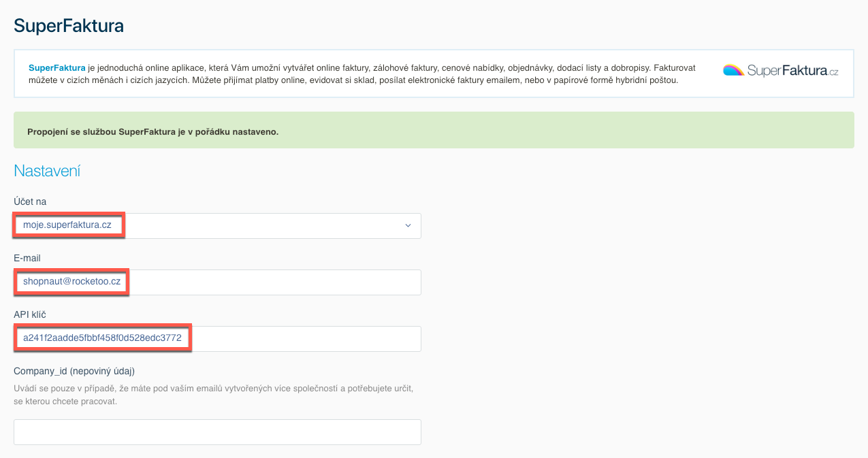This screenshot has width=868, height=458.
Task: Click the "Účet na" field label
Action: tap(30, 201)
